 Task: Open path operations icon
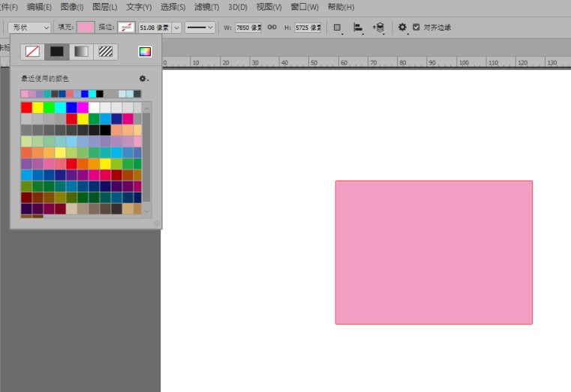click(338, 28)
